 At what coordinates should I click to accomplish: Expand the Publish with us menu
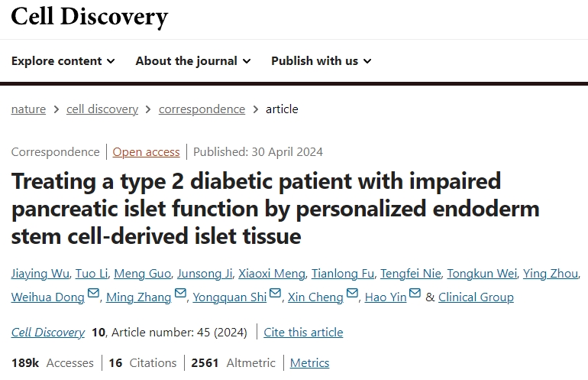(321, 61)
